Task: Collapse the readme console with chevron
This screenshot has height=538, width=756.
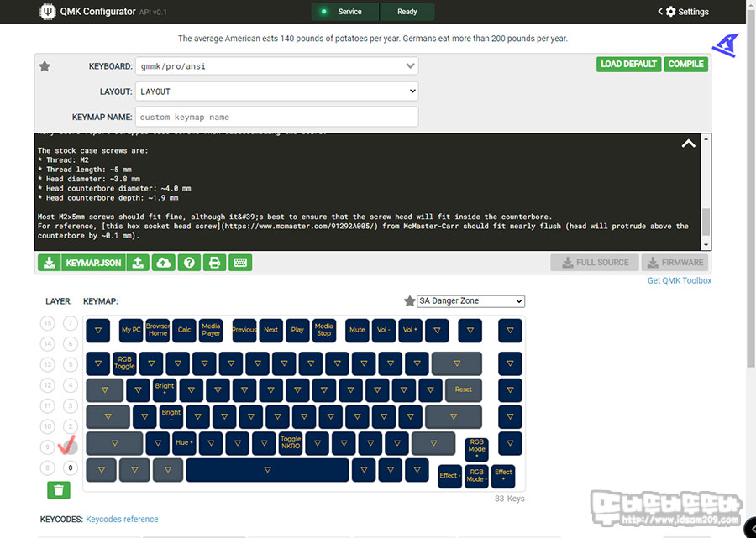Action: click(688, 144)
